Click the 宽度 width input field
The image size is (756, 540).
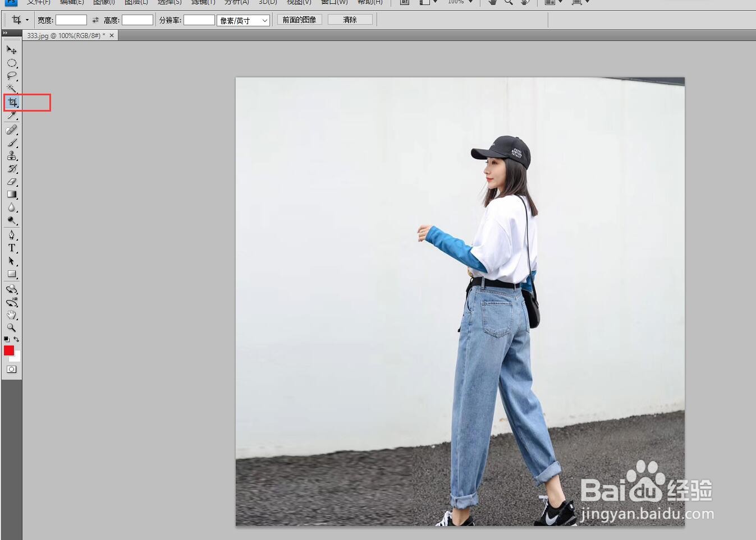(x=71, y=20)
